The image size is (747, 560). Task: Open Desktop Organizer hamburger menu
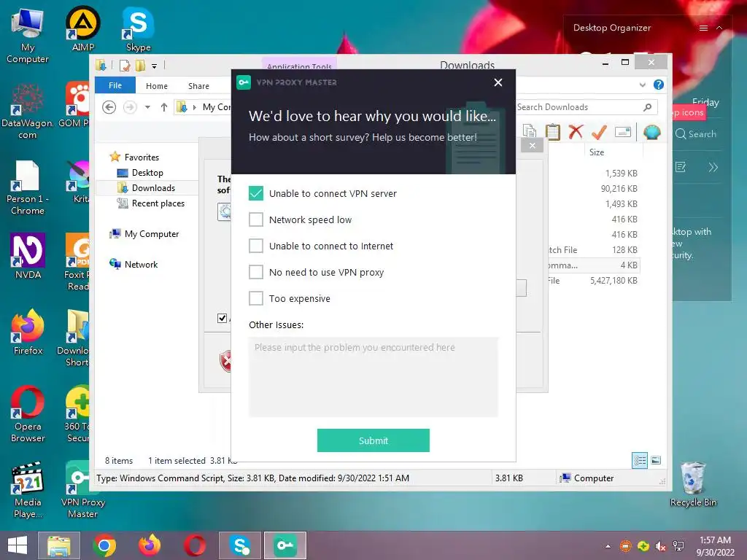tap(703, 28)
